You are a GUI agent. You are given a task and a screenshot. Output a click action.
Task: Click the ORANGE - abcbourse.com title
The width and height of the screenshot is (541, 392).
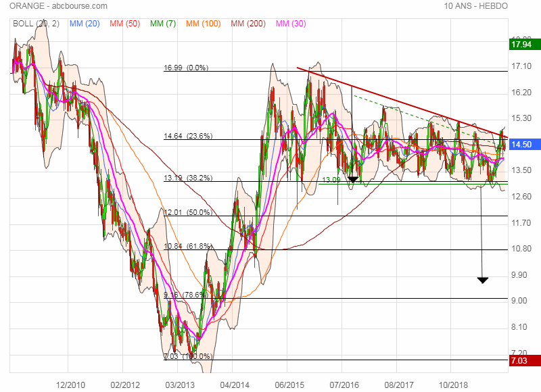tap(58, 6)
